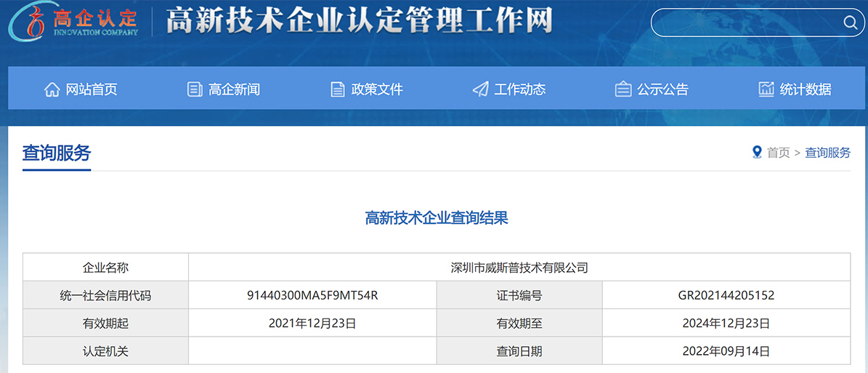The image size is (868, 373).
Task: Click the location pin icon in breadcrumb
Action: pyautogui.click(x=758, y=153)
